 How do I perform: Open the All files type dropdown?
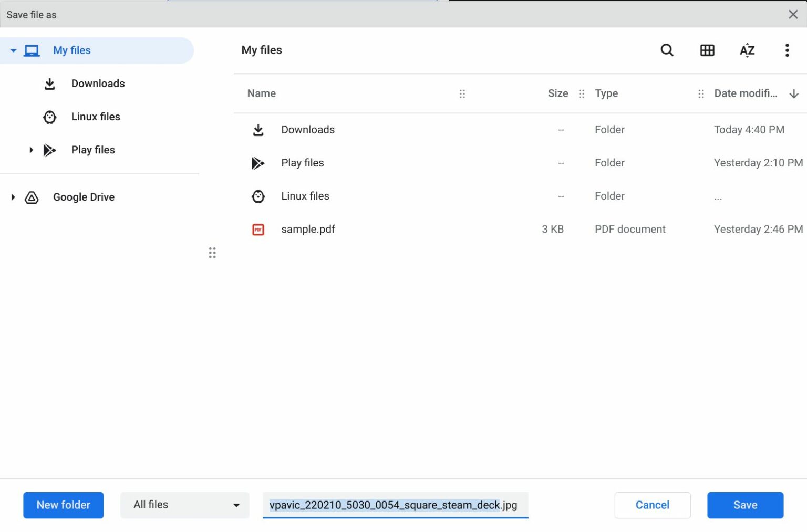tap(184, 505)
